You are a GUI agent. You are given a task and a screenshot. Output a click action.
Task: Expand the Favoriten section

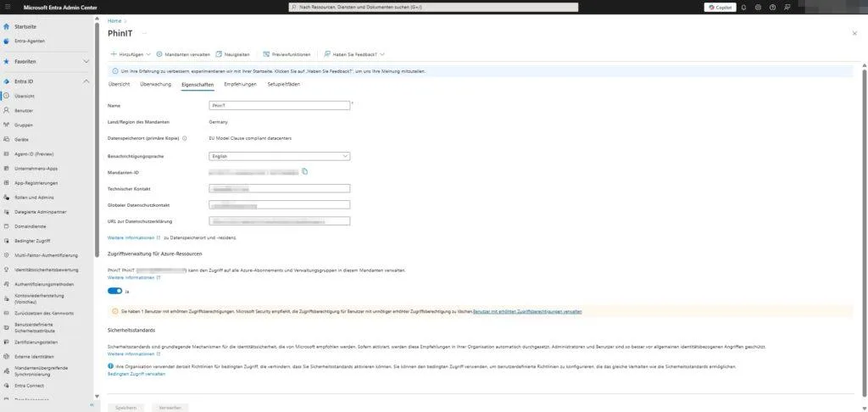[x=86, y=62]
